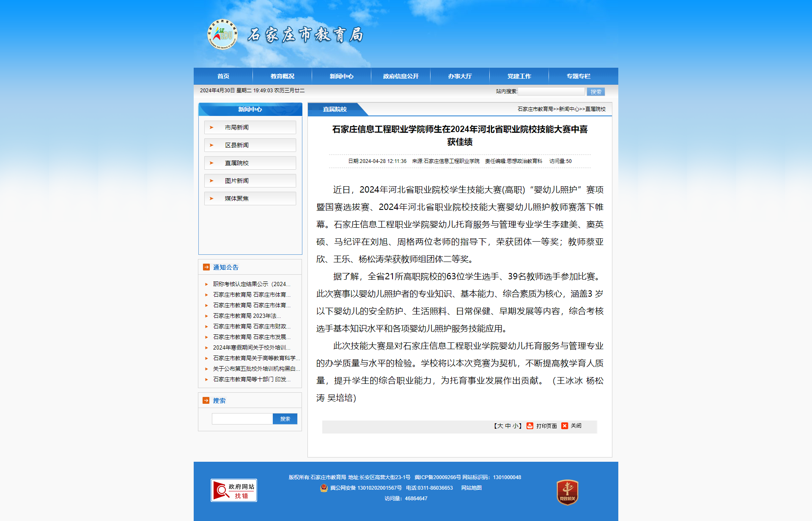Click the orange arrow icon next to 搜索 heading
Image resolution: width=812 pixels, height=521 pixels.
click(206, 400)
